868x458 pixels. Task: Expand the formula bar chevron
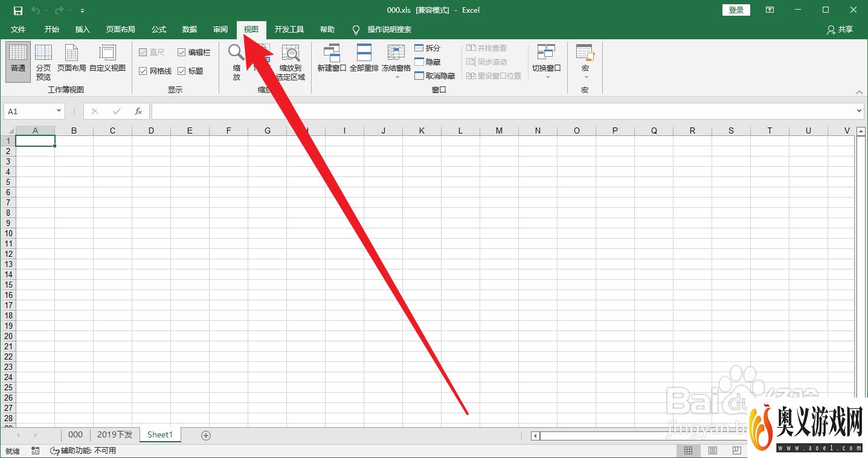coord(860,111)
